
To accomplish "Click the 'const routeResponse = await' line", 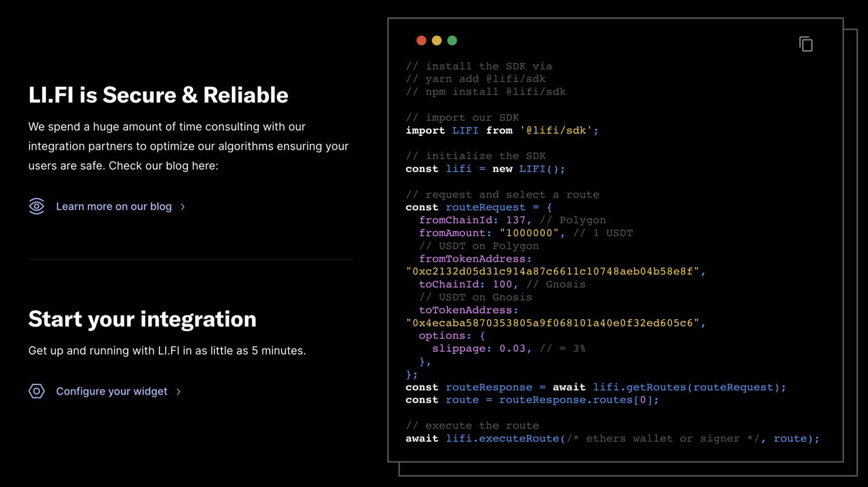I will [596, 388].
